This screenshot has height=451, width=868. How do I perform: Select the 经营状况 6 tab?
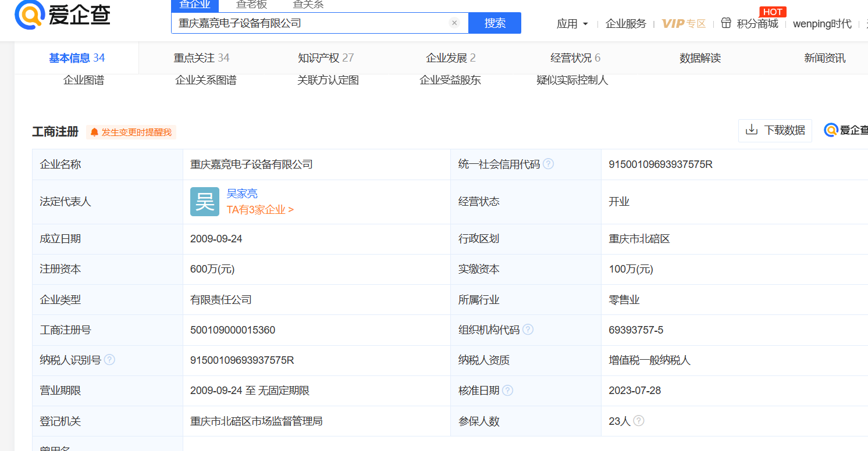(575, 58)
